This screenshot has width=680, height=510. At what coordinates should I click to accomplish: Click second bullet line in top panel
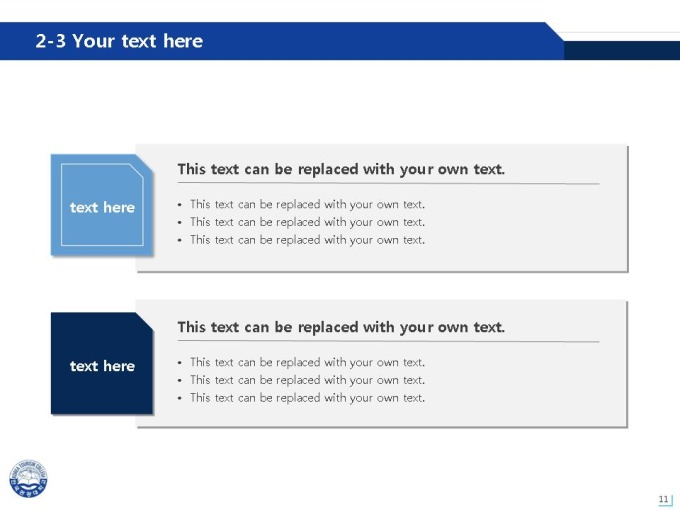307,222
